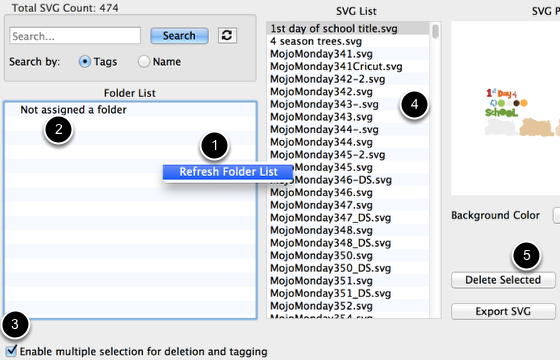Select 'MojoMonday350_DS.svg' in list
560x360 pixels.
tap(348, 268)
